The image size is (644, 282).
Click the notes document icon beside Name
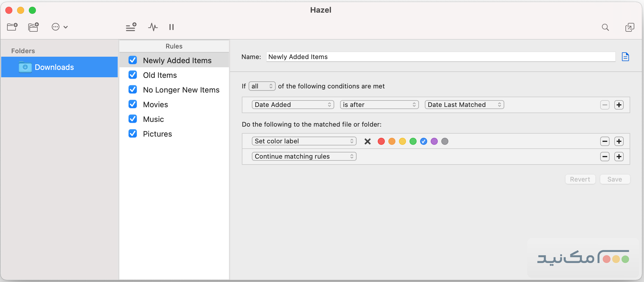(625, 57)
